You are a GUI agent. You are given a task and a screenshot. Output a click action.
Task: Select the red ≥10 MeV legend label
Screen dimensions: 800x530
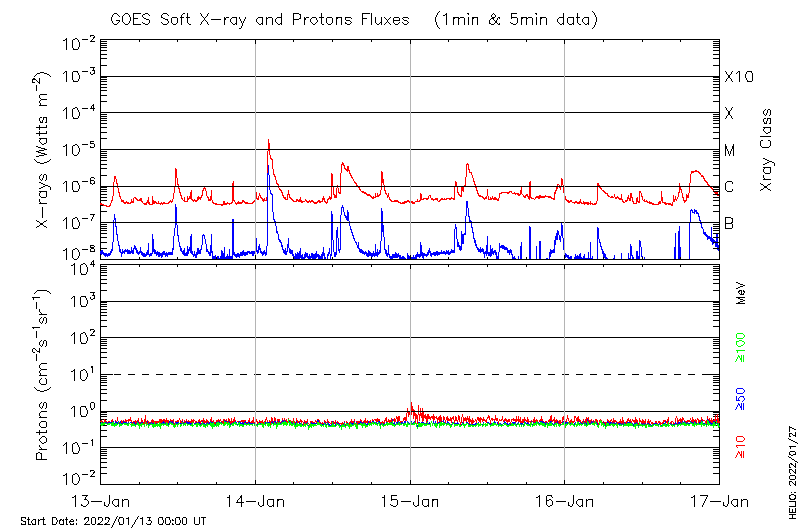point(741,448)
